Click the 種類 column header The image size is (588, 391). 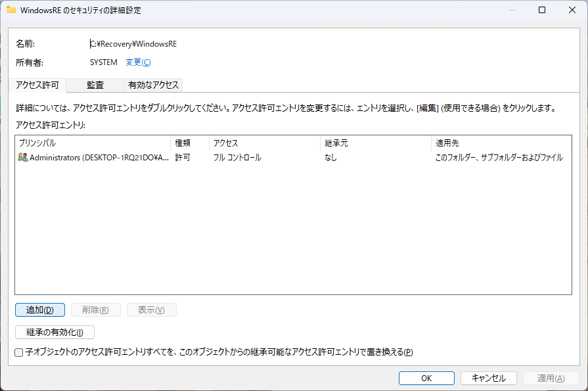[x=189, y=143]
